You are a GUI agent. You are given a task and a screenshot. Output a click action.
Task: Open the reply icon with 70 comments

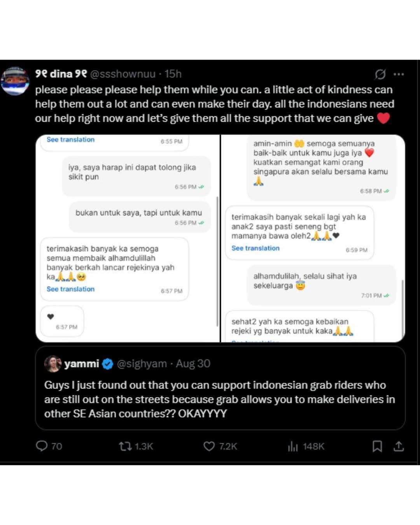[x=49, y=446]
